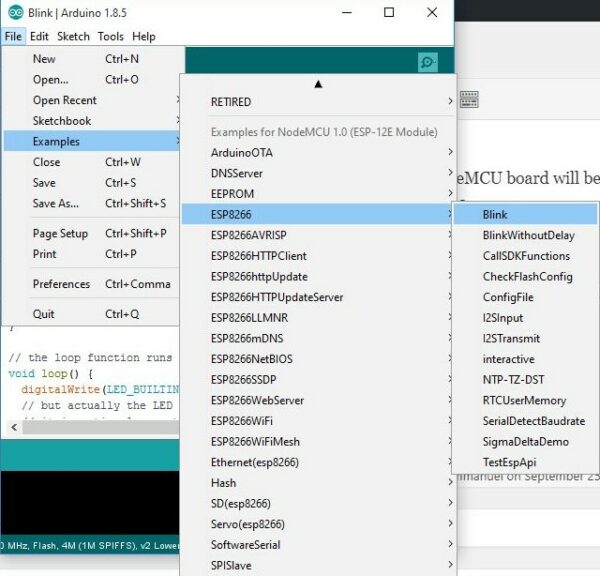Screen dimensions: 600x576
Task: Expand the RETIRED examples submenu
Action: pos(231,102)
